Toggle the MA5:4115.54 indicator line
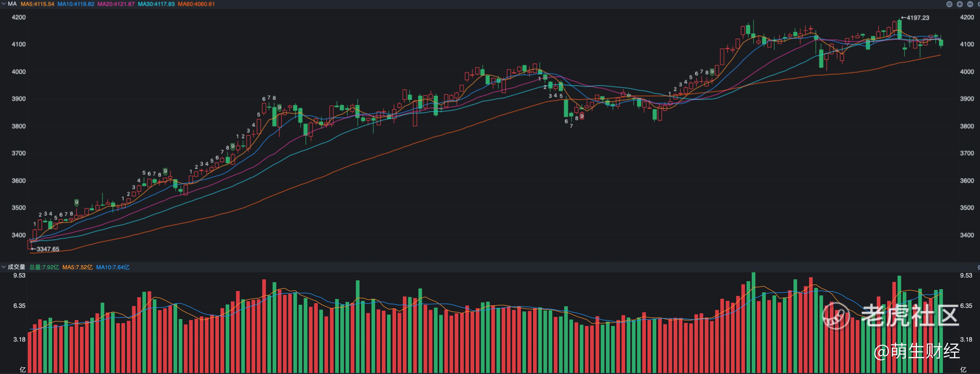Screen dimensions: 980x374 (x=37, y=4)
